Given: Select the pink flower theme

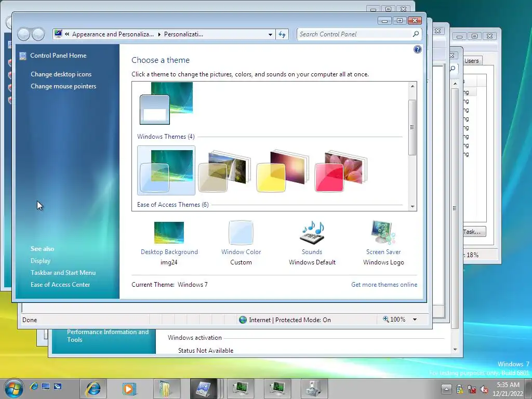Looking at the screenshot, I should [x=341, y=171].
